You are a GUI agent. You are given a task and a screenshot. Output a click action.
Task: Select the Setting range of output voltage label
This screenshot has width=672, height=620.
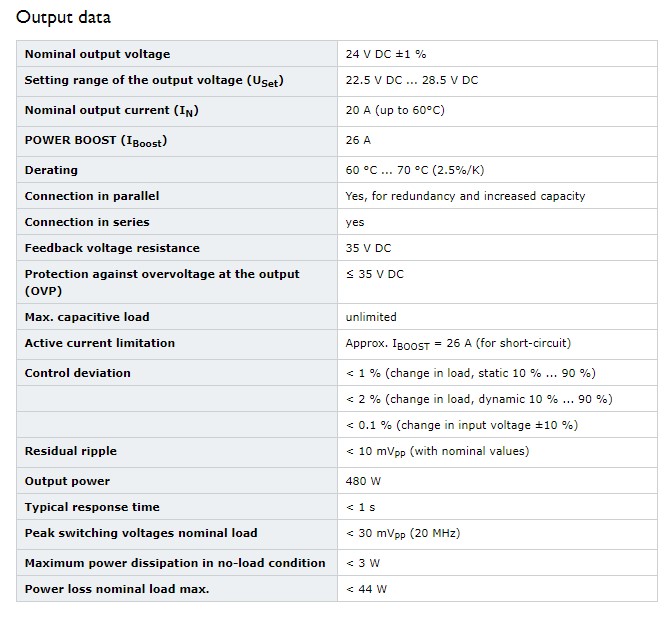pos(154,81)
